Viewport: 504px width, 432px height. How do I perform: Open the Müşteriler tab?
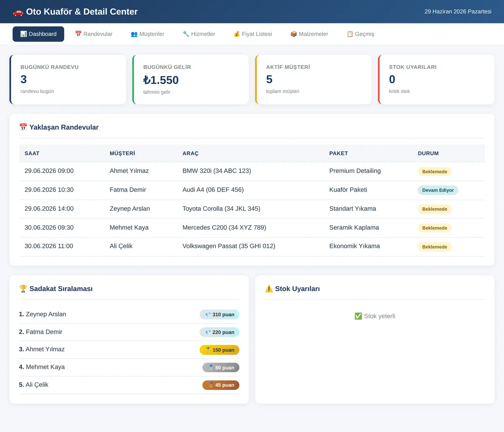pos(147,34)
